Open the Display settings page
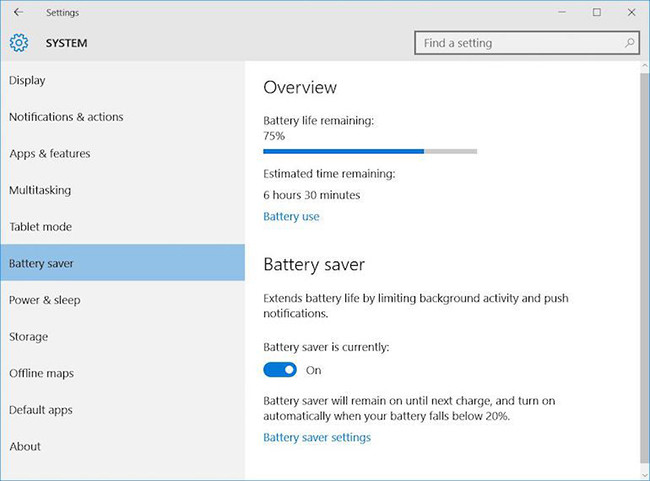 point(27,80)
